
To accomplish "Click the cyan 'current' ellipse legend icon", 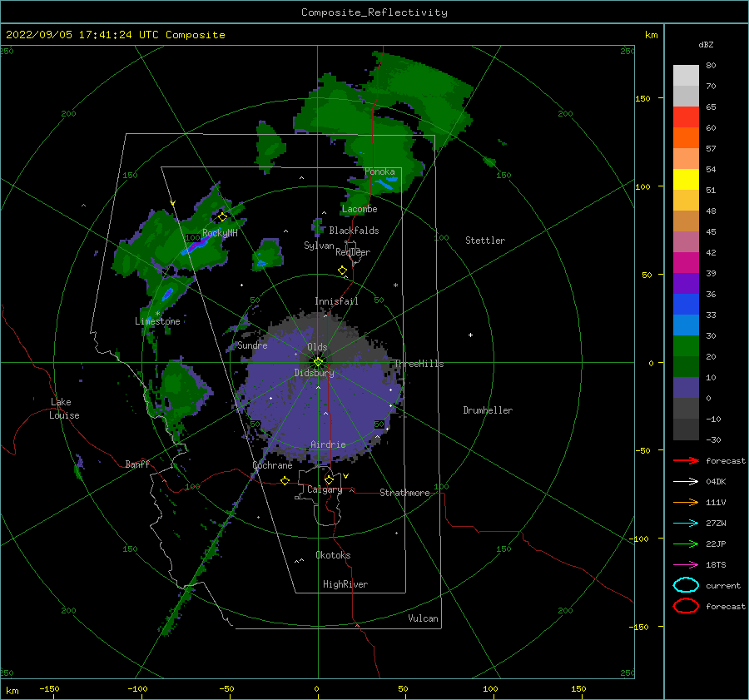I will [686, 585].
